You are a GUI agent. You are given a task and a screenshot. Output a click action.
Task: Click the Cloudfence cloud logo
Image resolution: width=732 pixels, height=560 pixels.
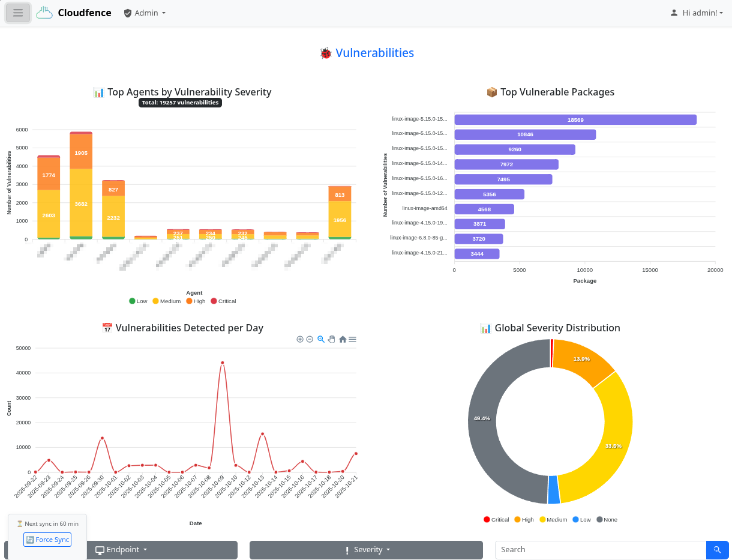[x=44, y=13]
